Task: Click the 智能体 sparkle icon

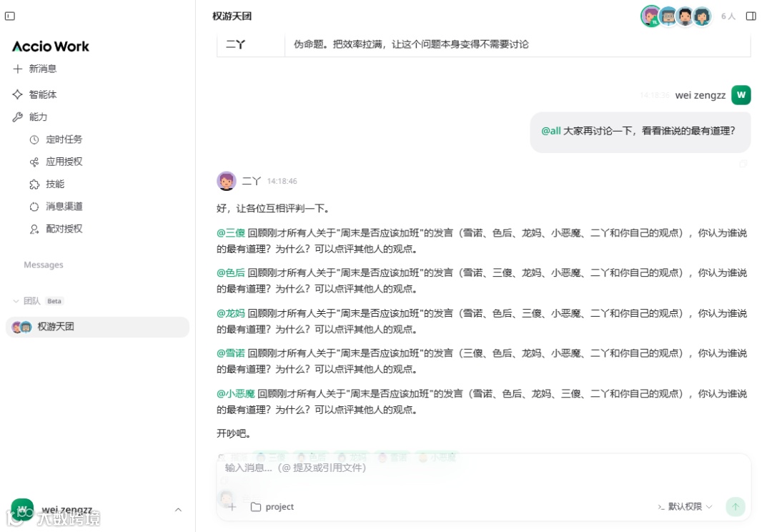Action: click(x=18, y=94)
